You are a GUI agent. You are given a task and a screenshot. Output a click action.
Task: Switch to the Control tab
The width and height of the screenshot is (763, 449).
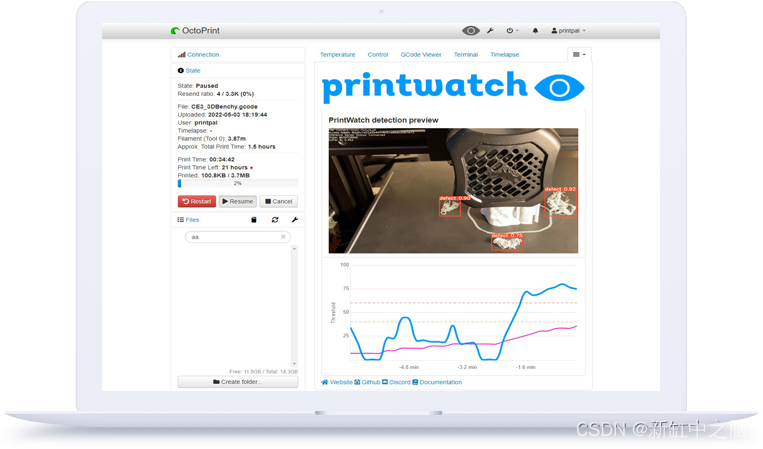378,54
